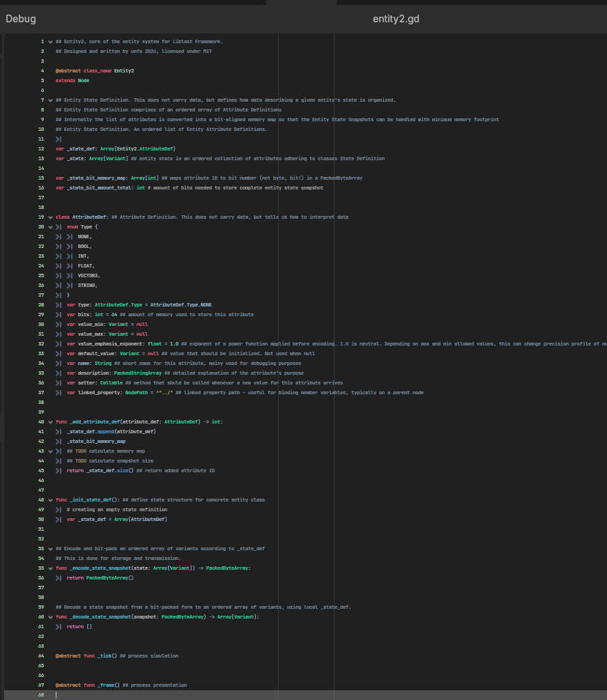This screenshot has height=700, width=607.
Task: Open the Debug menu
Action: [20, 19]
